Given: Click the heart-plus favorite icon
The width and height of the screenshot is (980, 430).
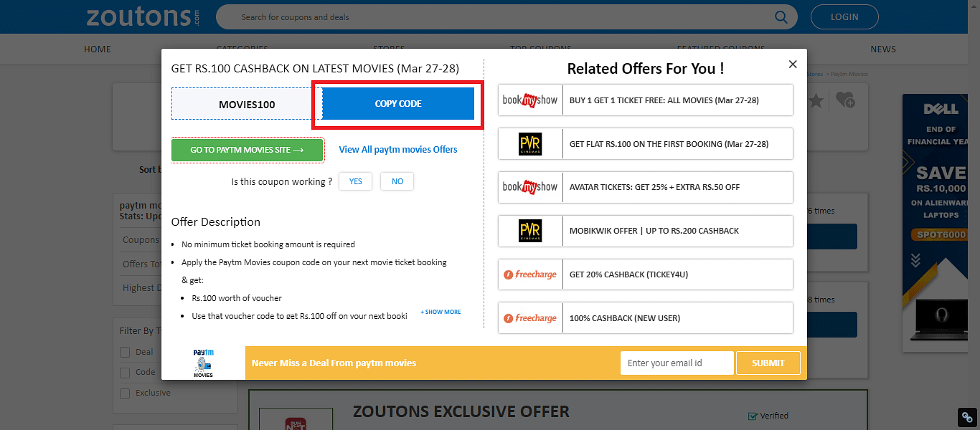Looking at the screenshot, I should click(x=845, y=100).
